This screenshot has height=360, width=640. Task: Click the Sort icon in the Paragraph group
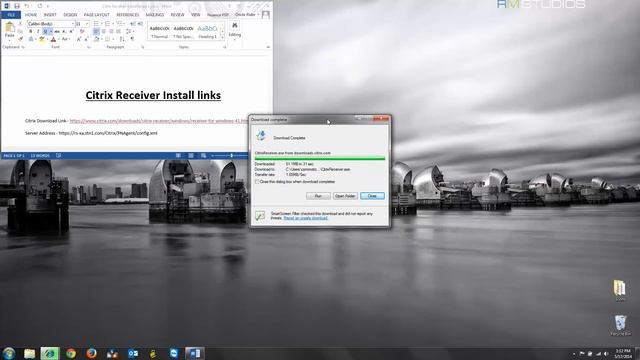[122, 39]
